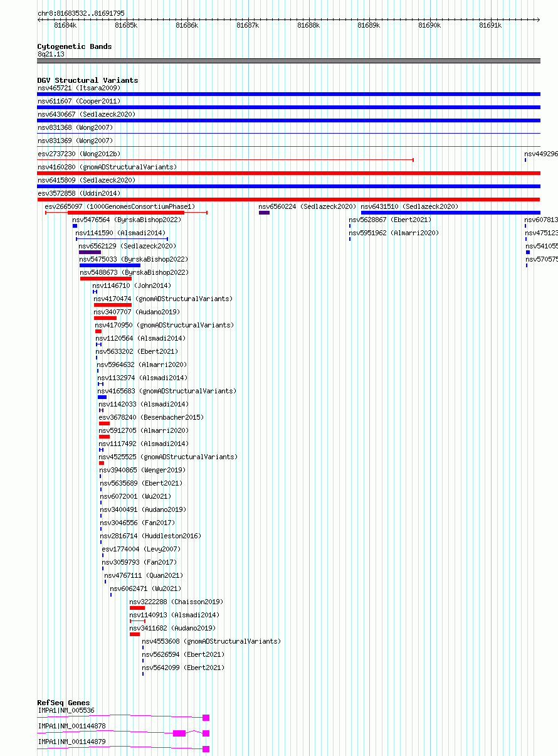Click nsv5628867 (Ebert2021) label
This screenshot has height=756, width=558.
coord(390,220)
